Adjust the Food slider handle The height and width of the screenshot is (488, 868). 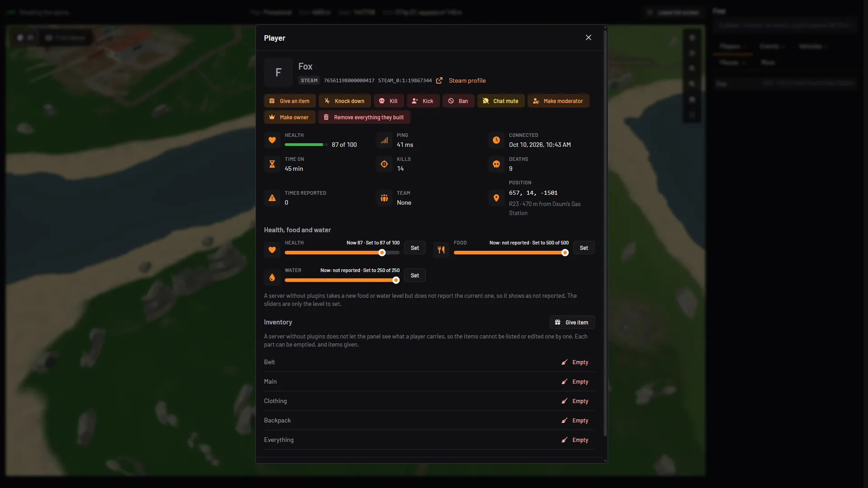point(565,253)
